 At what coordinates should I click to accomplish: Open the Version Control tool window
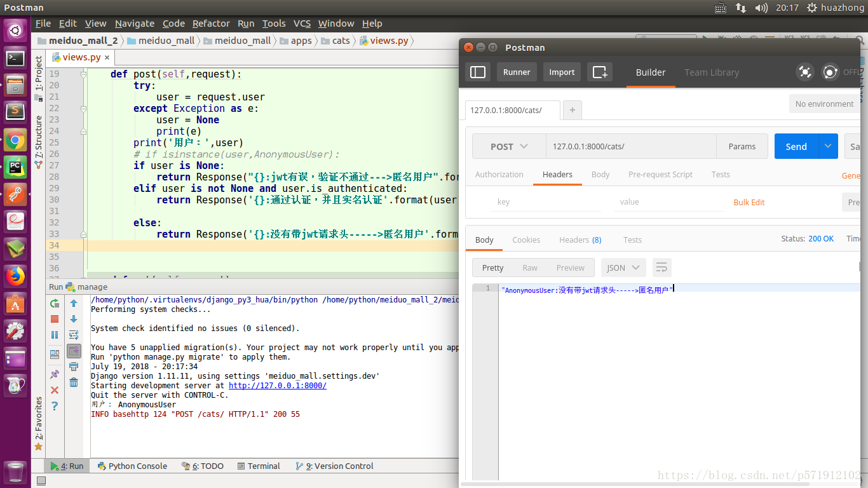[334, 466]
